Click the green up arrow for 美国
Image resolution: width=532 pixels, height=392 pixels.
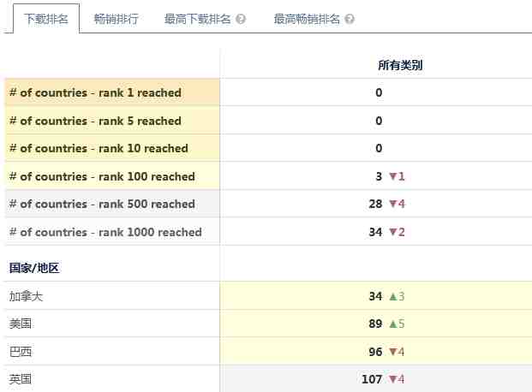point(393,324)
